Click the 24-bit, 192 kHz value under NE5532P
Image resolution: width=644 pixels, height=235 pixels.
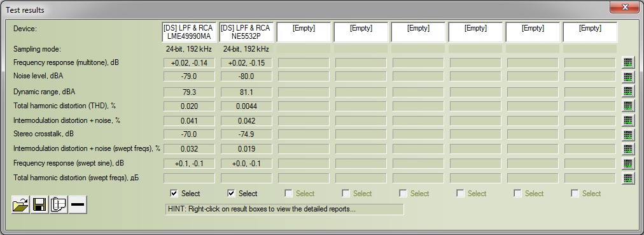click(x=246, y=49)
